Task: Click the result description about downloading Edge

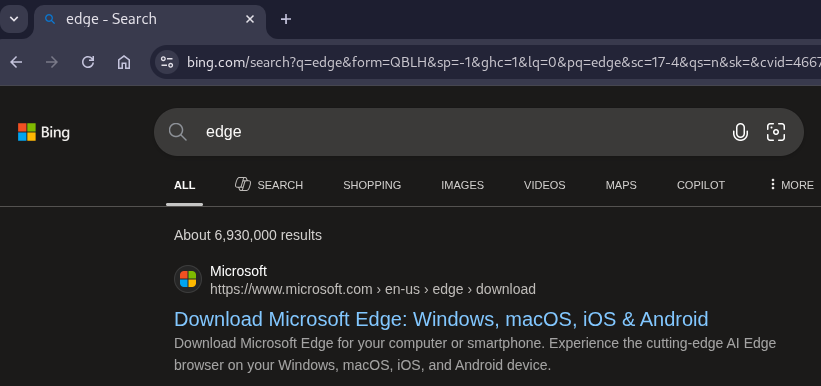Action: click(475, 354)
